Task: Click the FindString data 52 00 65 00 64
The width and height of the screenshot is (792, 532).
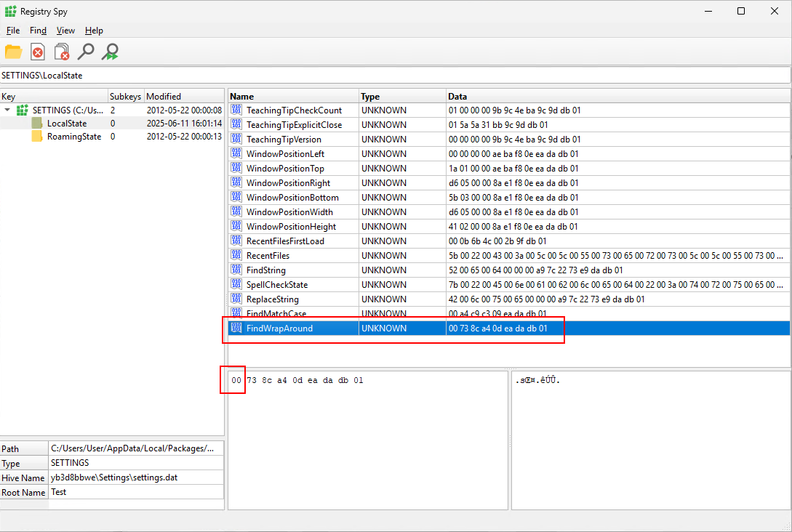Action: 535,270
